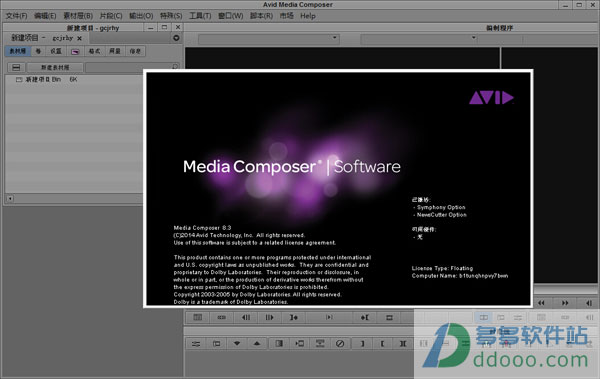
Task: Open the Help menu
Action: (308, 16)
